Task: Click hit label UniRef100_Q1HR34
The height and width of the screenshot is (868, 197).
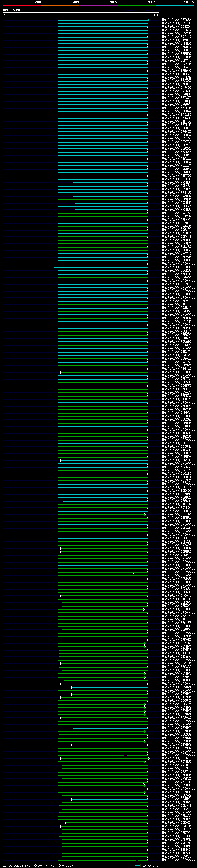Action: [177, 413]
